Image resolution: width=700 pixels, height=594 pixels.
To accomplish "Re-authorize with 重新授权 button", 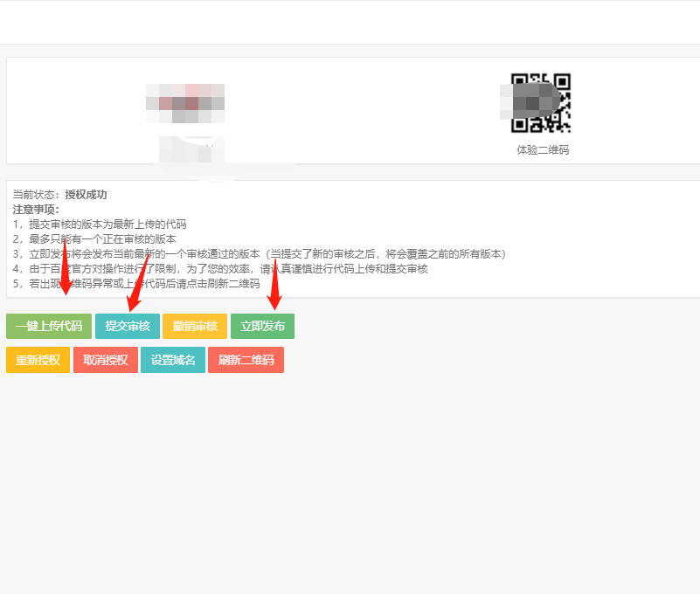I will coord(38,360).
